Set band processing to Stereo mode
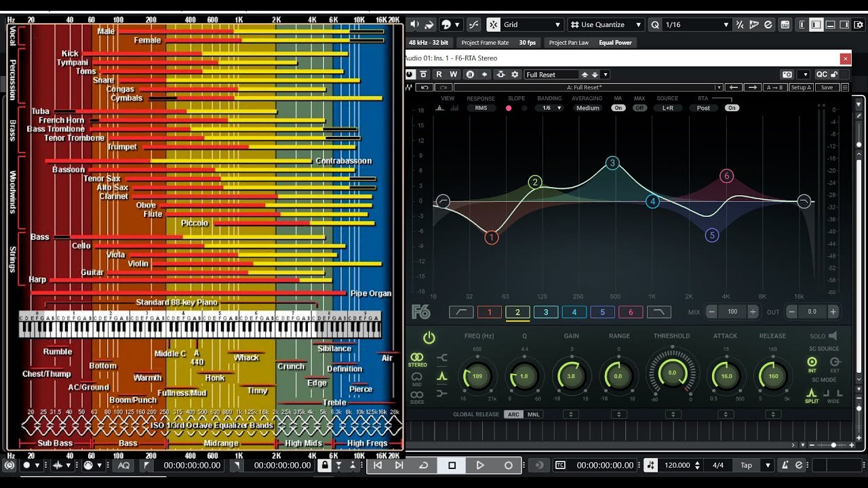Image resolution: width=868 pixels, height=488 pixels. pos(417,359)
